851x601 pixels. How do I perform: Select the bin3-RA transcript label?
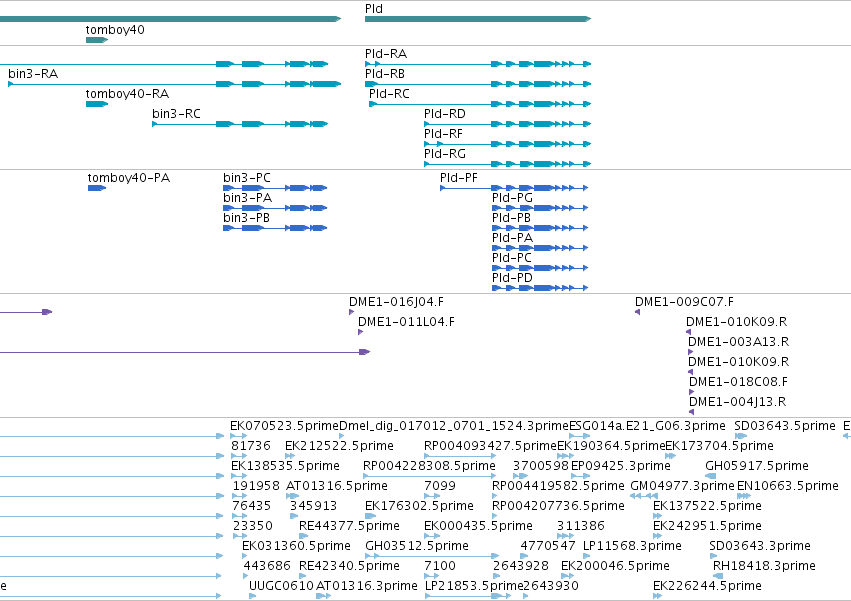pos(33,74)
